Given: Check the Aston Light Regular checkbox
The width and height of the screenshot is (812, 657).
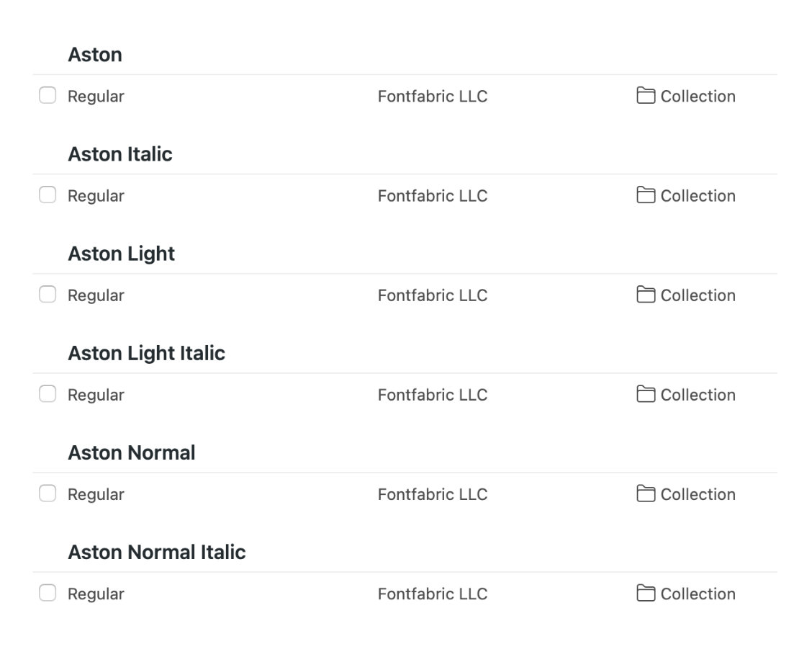Looking at the screenshot, I should [48, 294].
